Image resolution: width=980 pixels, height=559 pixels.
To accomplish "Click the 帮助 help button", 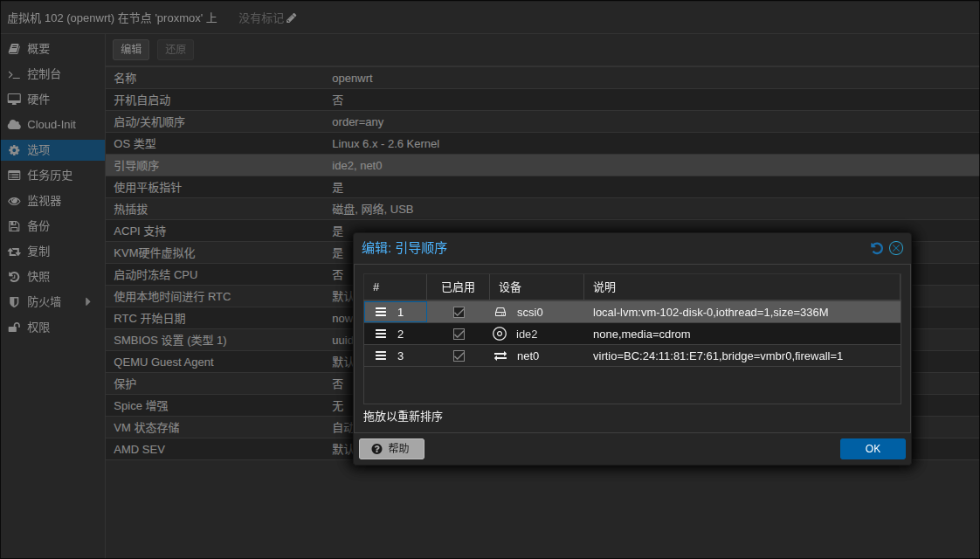I will [391, 449].
